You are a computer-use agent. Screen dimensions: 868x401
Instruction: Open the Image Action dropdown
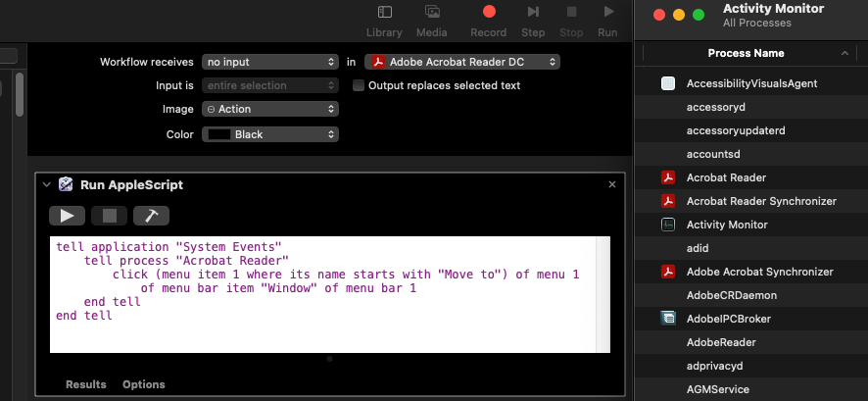tap(270, 109)
